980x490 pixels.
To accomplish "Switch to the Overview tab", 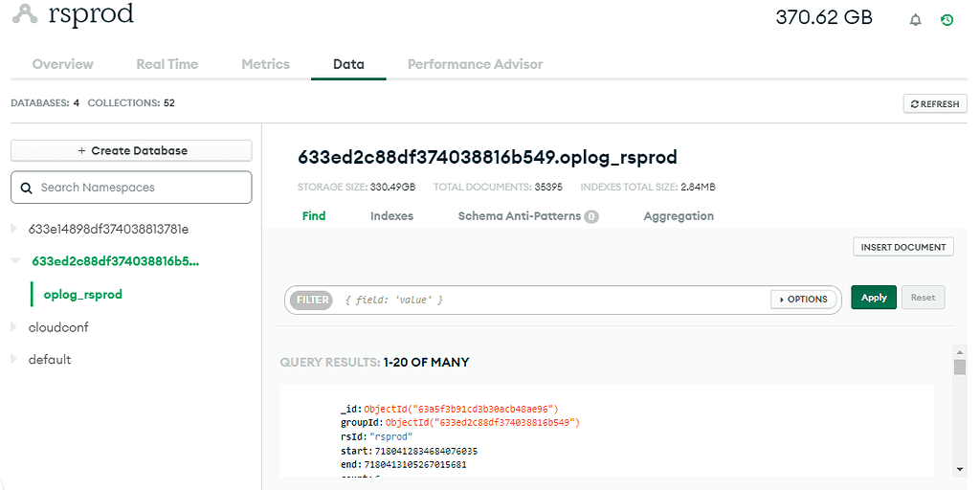I will coord(62,64).
